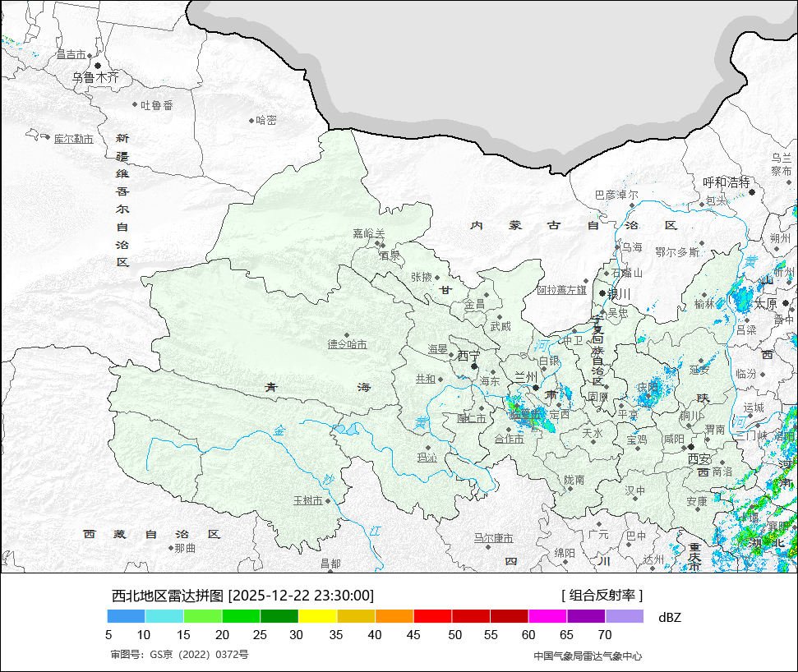
Task: Click the 兰州 city label
Action: (x=526, y=377)
